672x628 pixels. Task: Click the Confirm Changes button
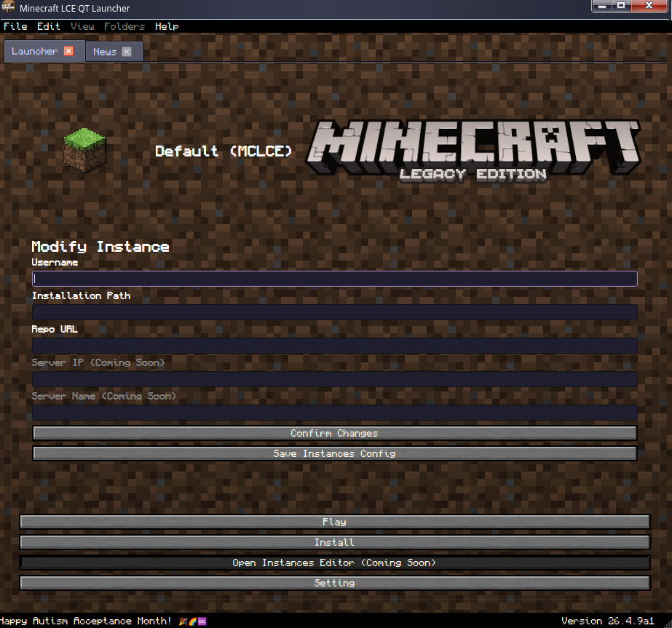tap(335, 433)
